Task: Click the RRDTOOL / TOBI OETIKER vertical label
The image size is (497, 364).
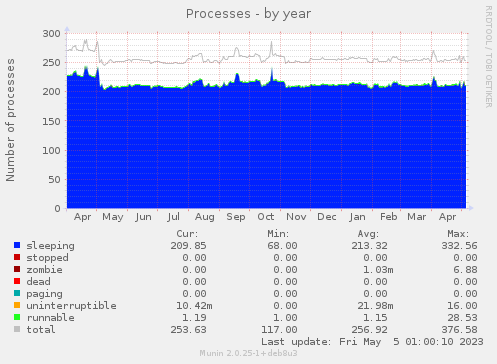Action: (x=488, y=57)
